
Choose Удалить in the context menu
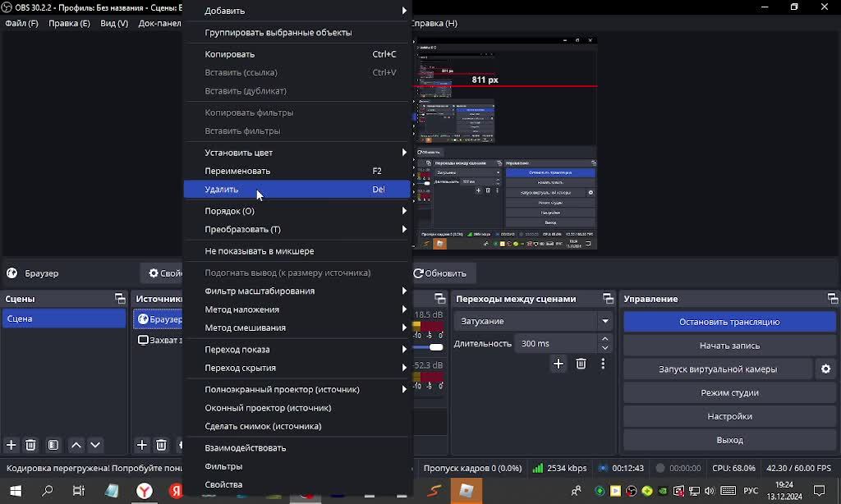pyautogui.click(x=296, y=190)
